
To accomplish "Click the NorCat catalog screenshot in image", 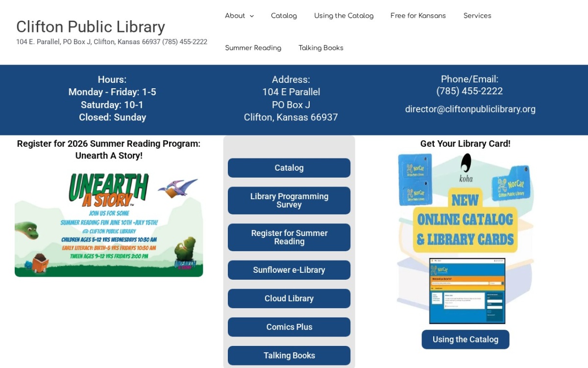I will [x=467, y=291].
